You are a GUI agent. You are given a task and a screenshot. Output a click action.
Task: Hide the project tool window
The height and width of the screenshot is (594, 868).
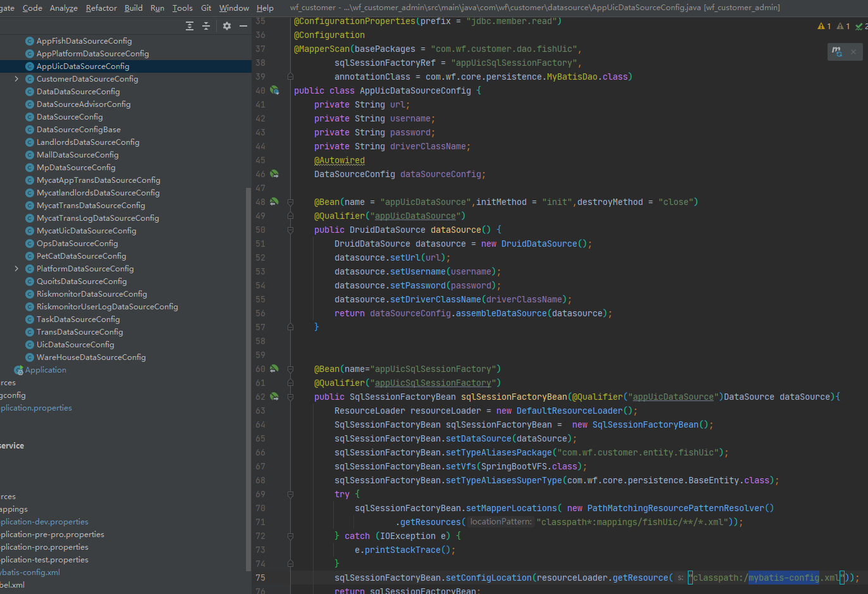(243, 26)
